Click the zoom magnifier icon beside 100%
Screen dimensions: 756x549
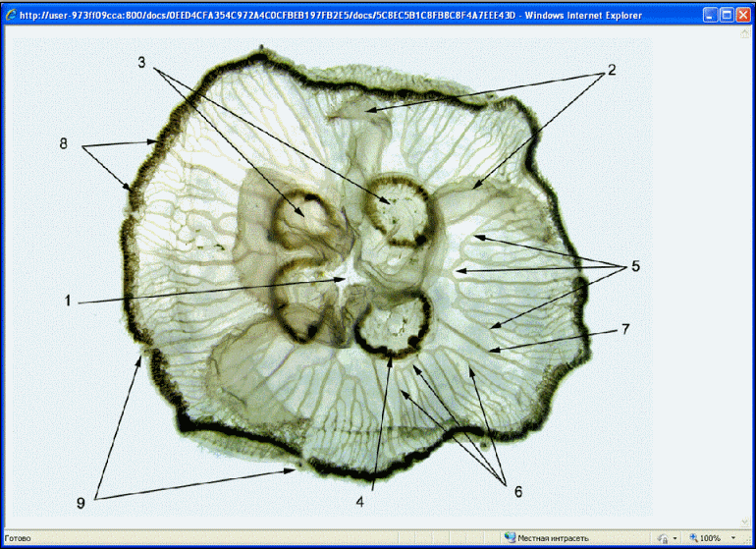(x=693, y=538)
